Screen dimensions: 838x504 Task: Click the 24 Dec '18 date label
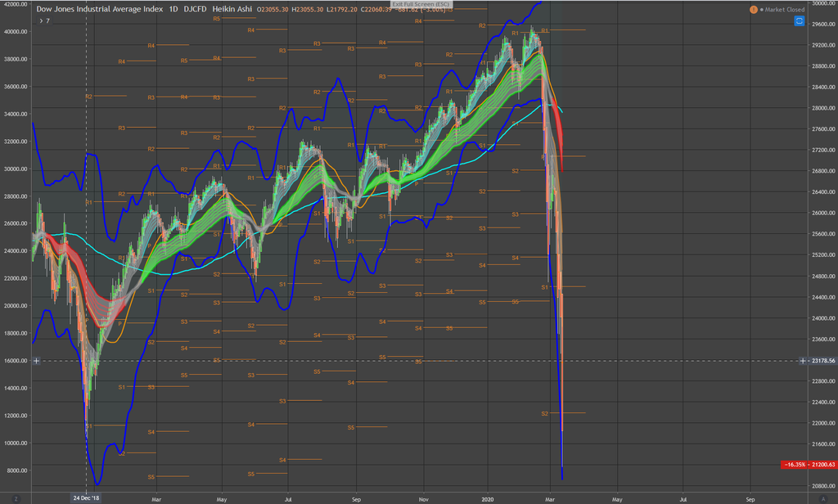click(x=86, y=498)
